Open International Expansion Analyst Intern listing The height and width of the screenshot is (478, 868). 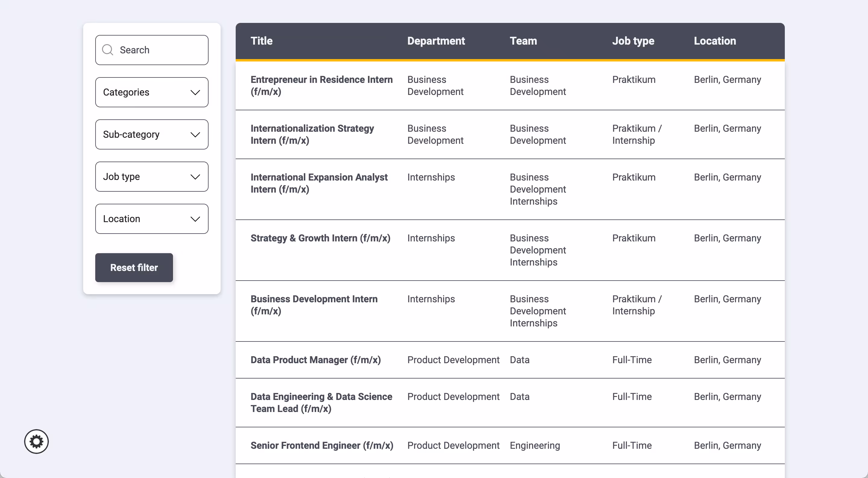pyautogui.click(x=319, y=183)
